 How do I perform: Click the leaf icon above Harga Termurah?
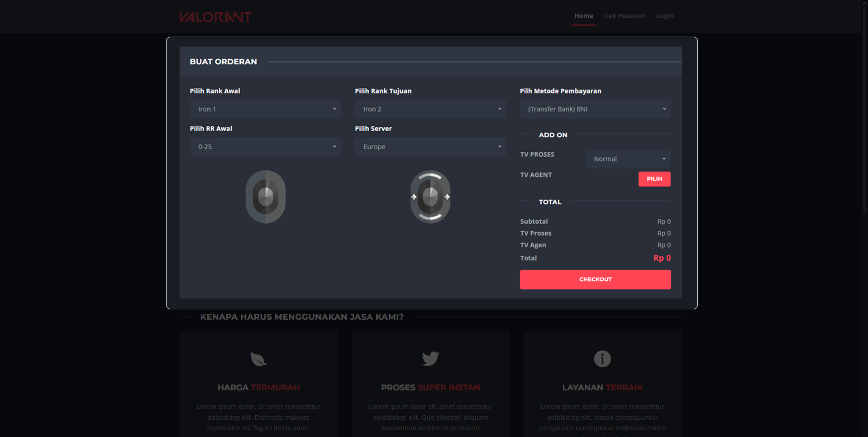258,359
